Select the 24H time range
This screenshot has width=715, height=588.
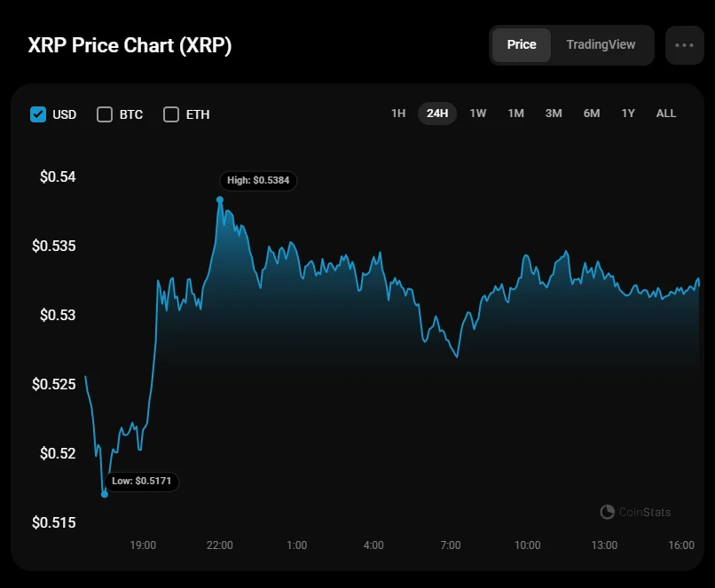click(x=437, y=114)
